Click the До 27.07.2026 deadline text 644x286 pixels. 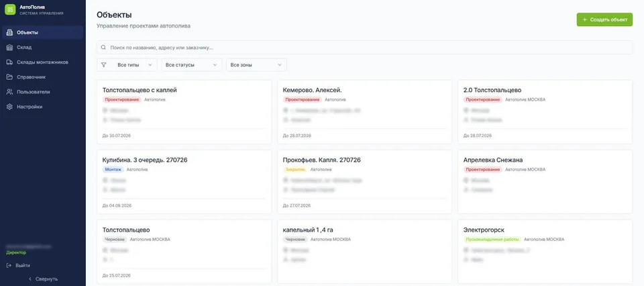297,205
